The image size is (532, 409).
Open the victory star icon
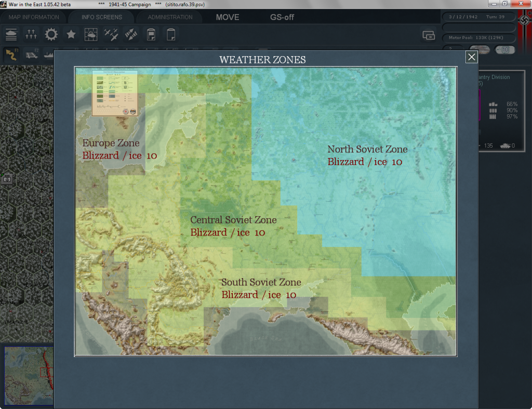click(71, 34)
